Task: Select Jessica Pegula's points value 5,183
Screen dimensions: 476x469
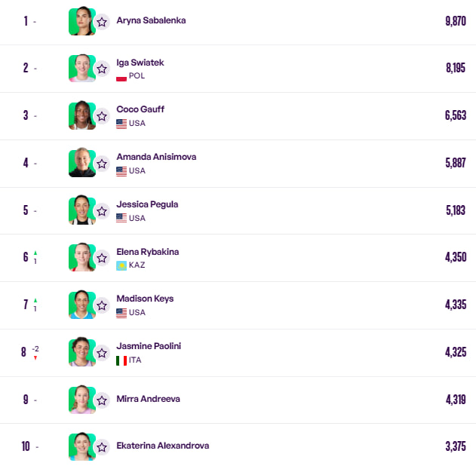Action: [x=456, y=210]
